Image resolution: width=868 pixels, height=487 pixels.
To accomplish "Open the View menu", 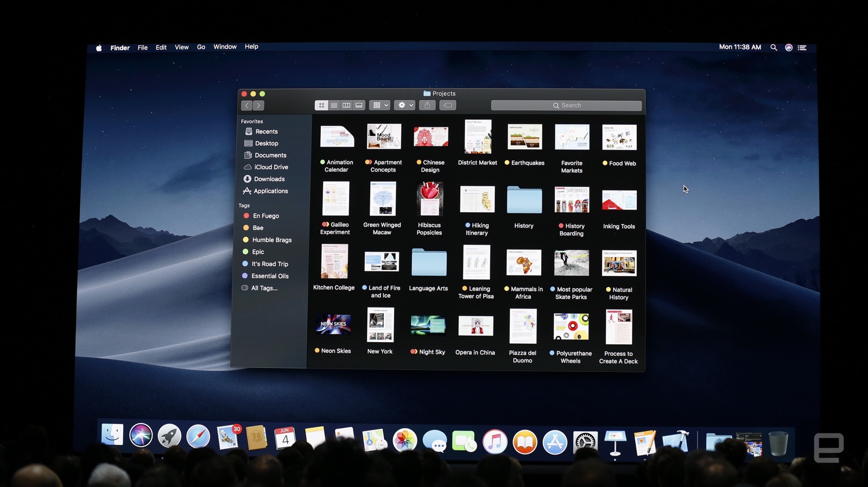I will coord(181,47).
